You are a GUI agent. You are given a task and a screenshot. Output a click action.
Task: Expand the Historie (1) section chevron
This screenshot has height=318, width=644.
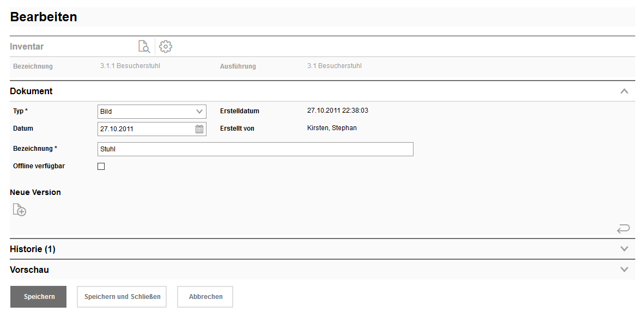(624, 249)
